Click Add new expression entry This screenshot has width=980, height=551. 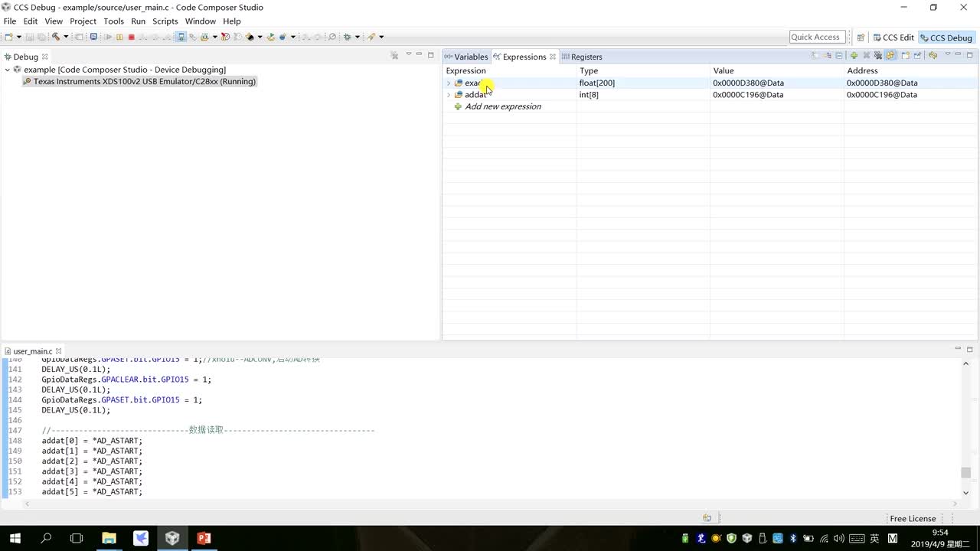[503, 106]
